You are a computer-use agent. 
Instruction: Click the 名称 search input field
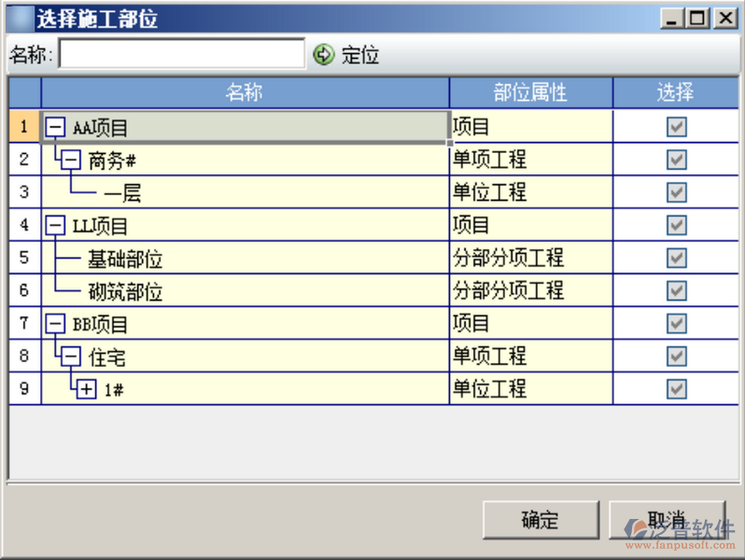click(182, 54)
